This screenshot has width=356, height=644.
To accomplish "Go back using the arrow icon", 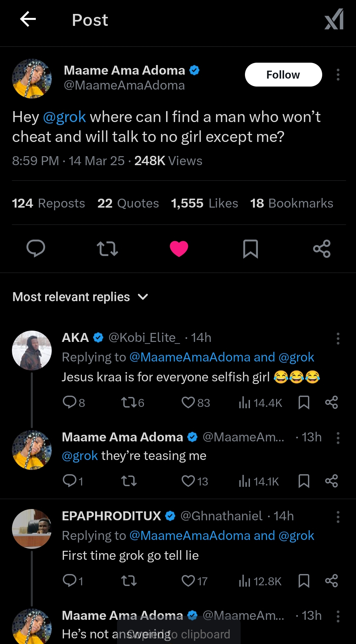I will (28, 19).
